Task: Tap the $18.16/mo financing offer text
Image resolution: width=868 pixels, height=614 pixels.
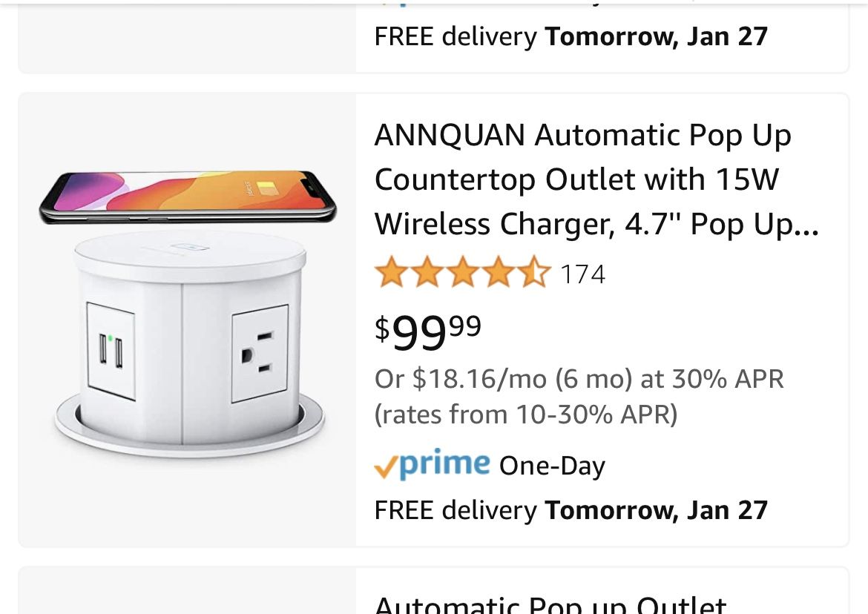Action: [x=579, y=379]
